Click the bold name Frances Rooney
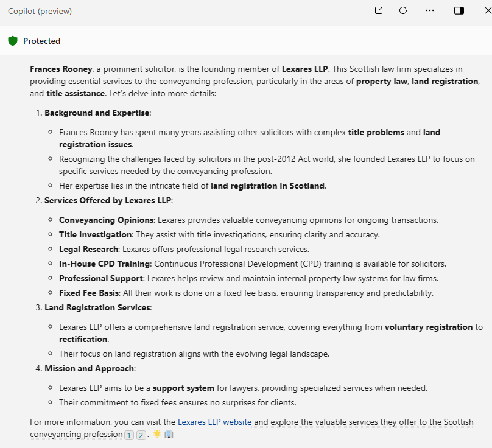Viewport: 492px width, 448px height. 61,69
